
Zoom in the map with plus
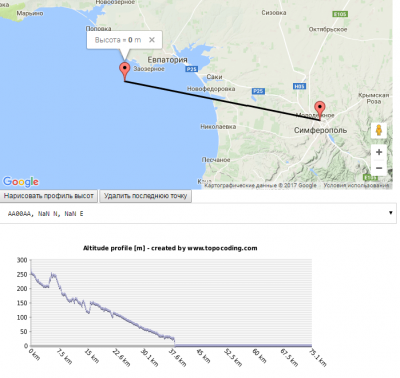pyautogui.click(x=379, y=152)
